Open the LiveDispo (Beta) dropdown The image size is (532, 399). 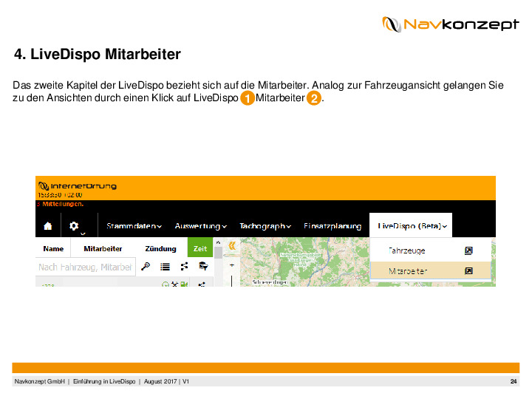tap(412, 226)
